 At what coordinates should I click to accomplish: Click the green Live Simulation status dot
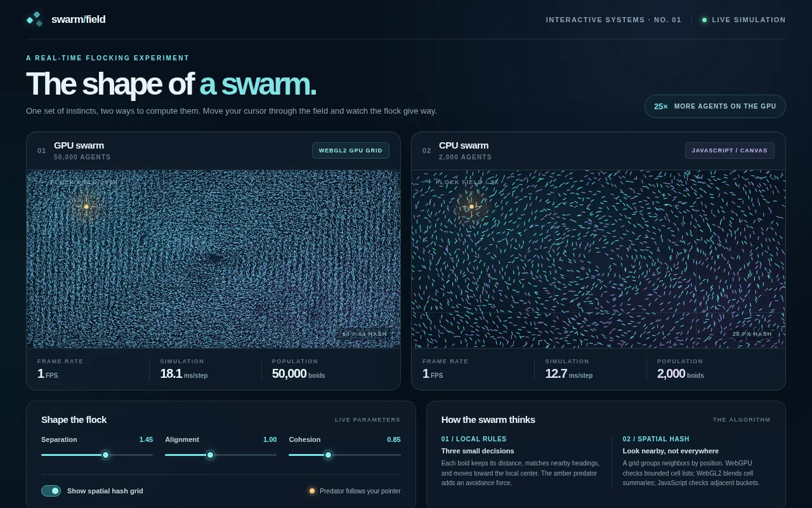tap(704, 20)
